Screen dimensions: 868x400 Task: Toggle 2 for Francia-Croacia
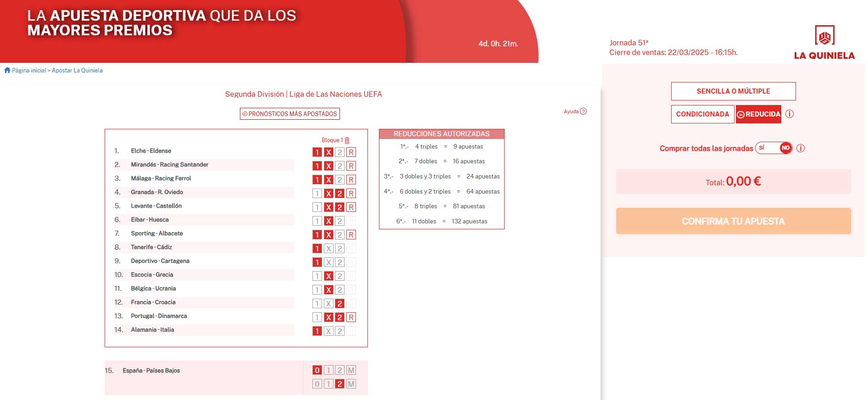coord(339,304)
